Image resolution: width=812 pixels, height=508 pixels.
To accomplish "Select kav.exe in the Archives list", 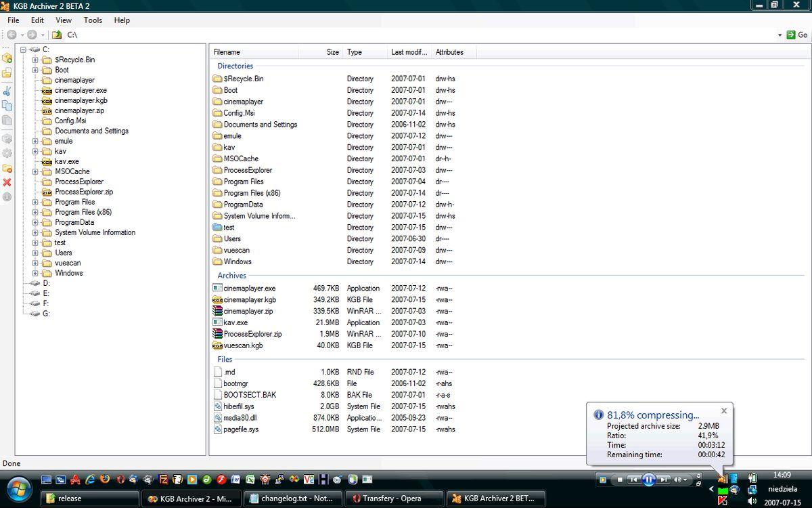I will pyautogui.click(x=235, y=322).
